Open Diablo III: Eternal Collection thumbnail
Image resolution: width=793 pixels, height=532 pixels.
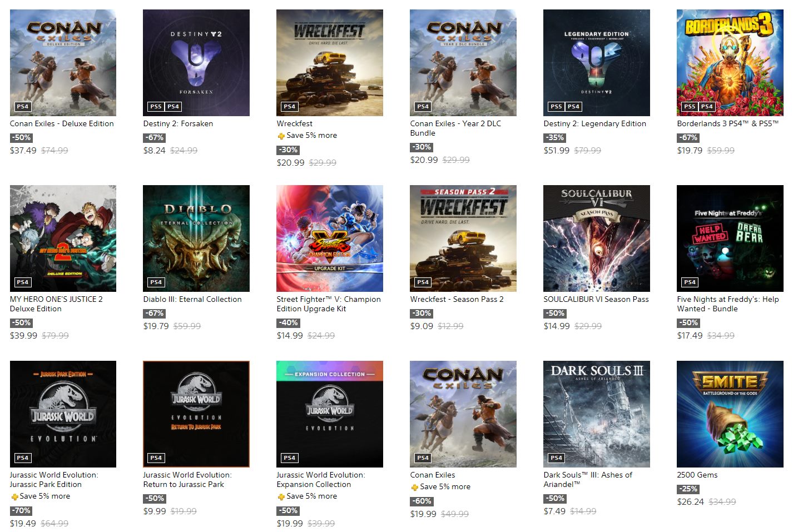pos(196,238)
